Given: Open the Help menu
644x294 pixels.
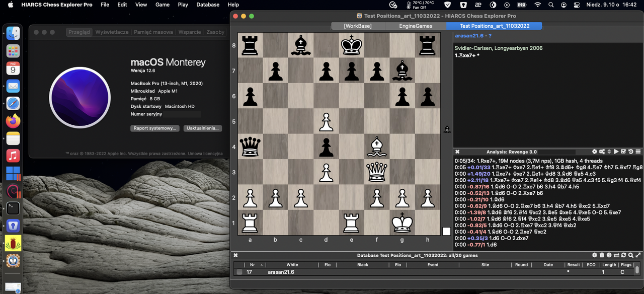Looking at the screenshot, I should pos(233,5).
